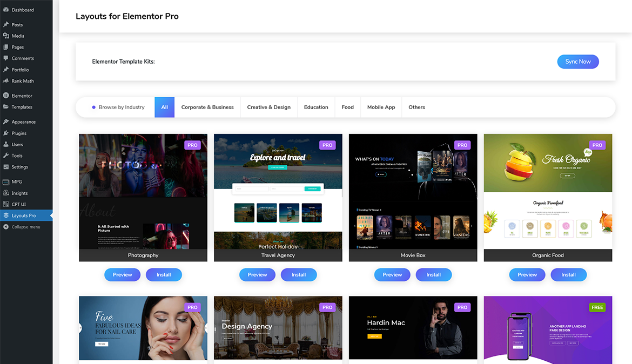Open Plugins menu label
632x364 pixels.
tap(19, 133)
